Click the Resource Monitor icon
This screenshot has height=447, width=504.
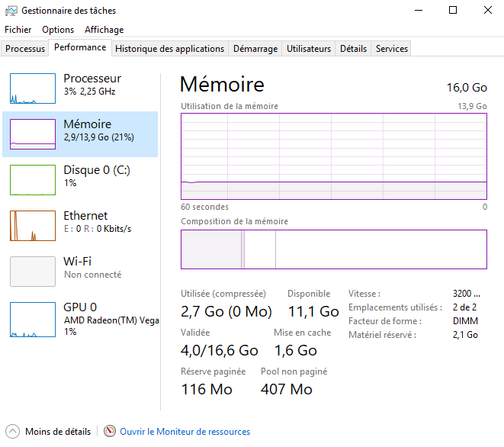point(110,432)
